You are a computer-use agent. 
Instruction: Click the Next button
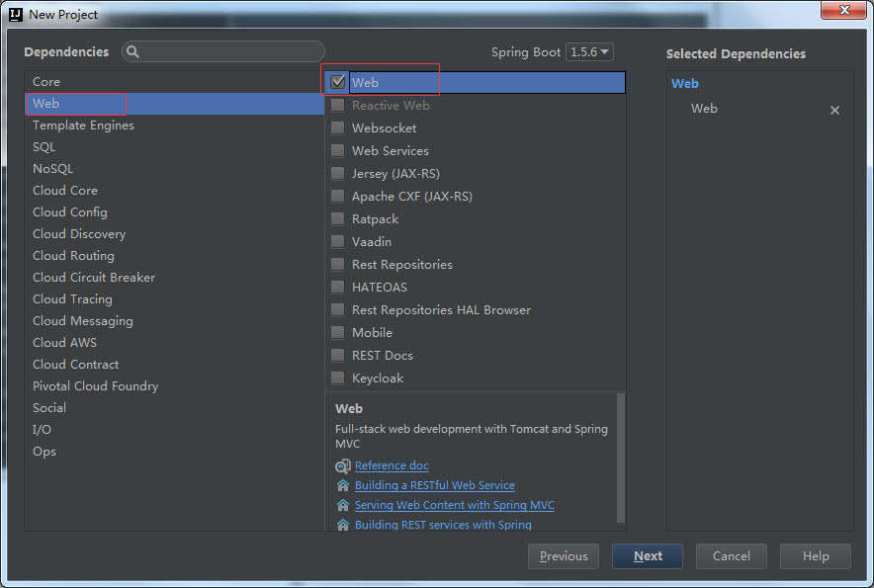pos(648,556)
